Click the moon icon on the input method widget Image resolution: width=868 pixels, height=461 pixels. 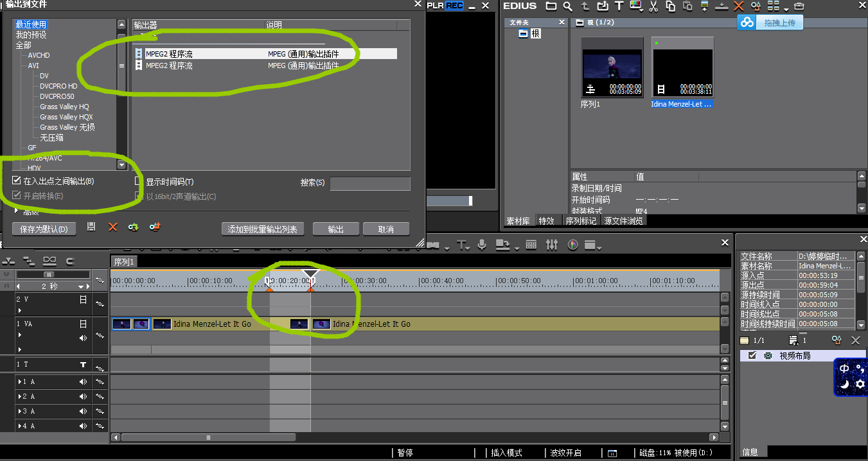click(x=846, y=384)
